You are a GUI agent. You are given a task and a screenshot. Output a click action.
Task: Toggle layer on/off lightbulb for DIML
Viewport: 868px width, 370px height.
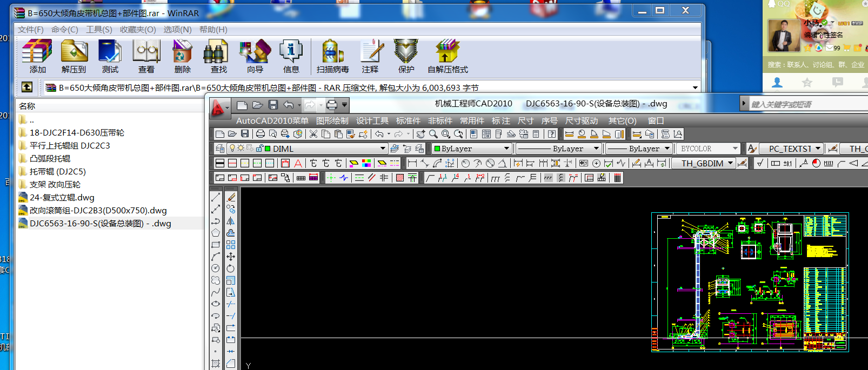coord(232,149)
